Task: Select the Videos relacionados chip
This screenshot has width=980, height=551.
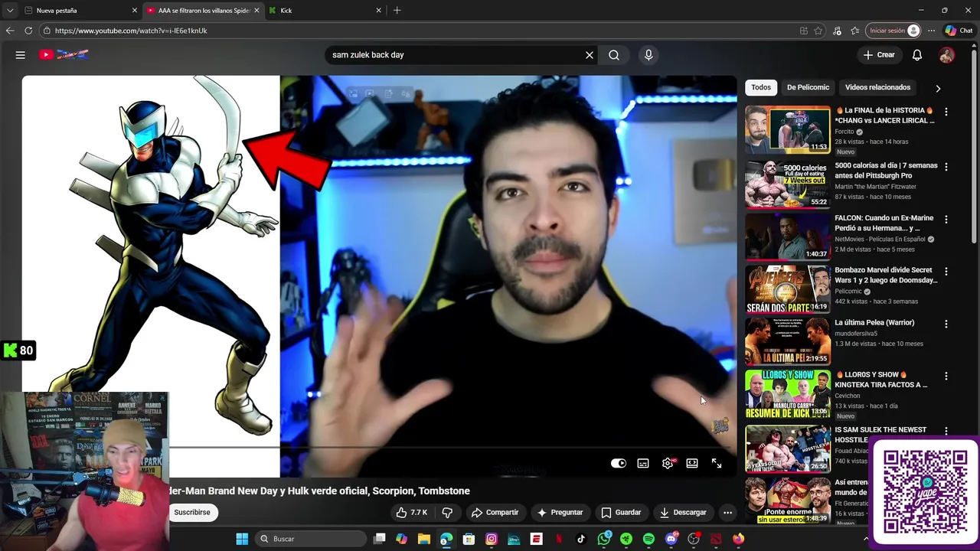Action: [877, 87]
